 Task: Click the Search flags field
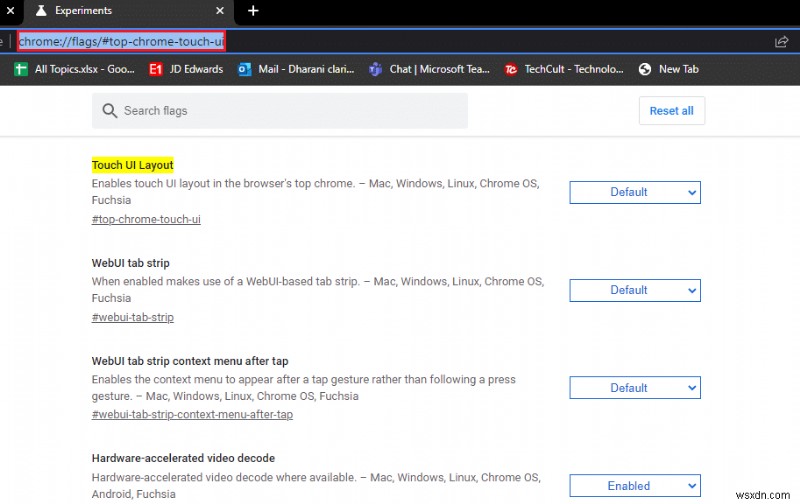tap(280, 111)
